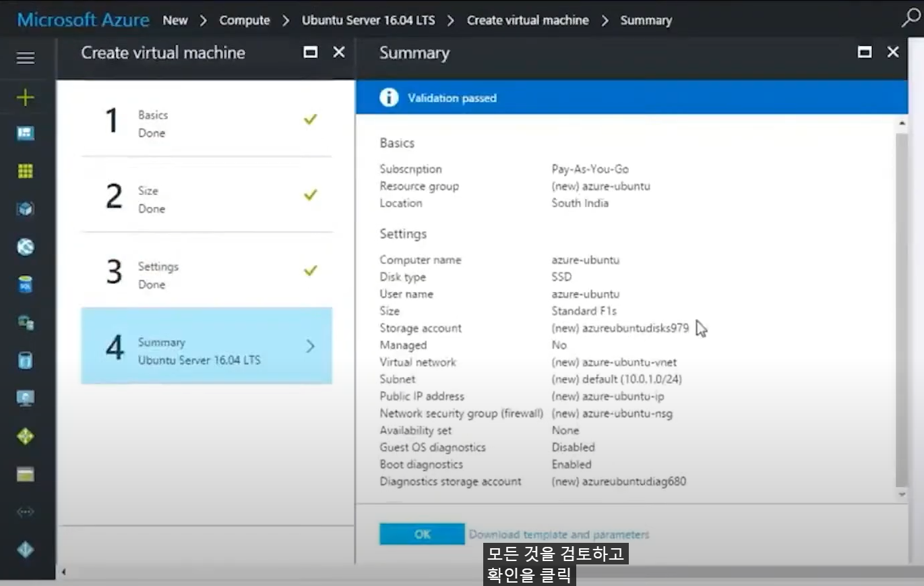Click the horizontal scrollbar left arrow

64,573
